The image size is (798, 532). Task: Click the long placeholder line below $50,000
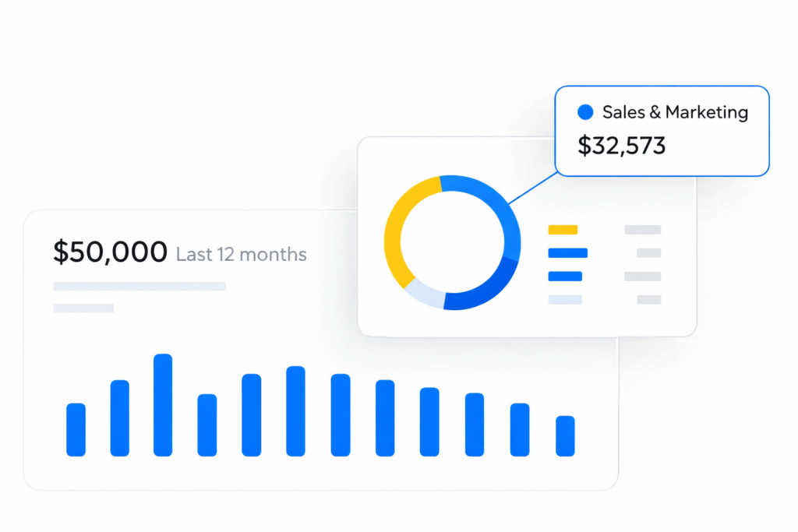[139, 287]
